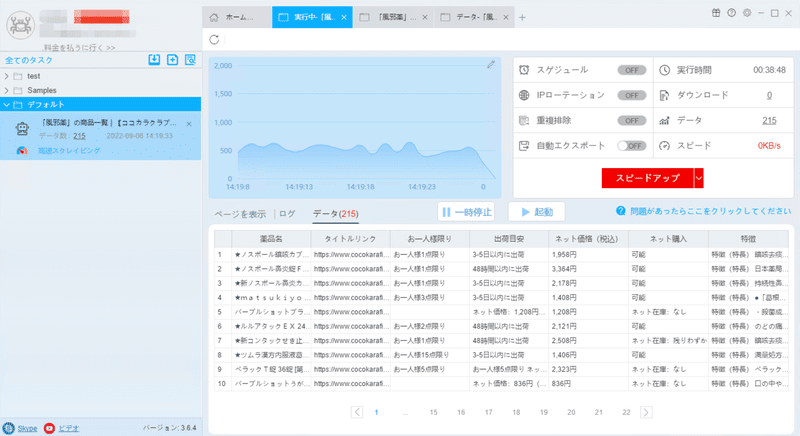Click the blue help circle icon

pos(620,211)
